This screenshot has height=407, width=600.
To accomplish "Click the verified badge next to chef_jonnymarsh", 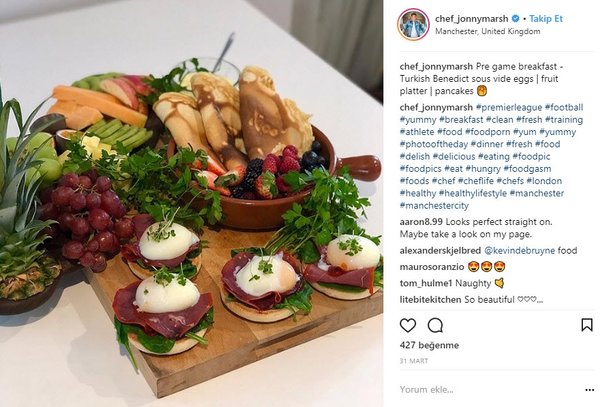I will coord(515,18).
